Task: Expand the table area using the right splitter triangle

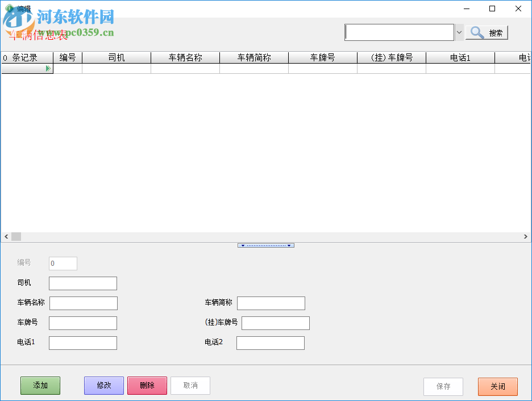Action: click(x=289, y=245)
